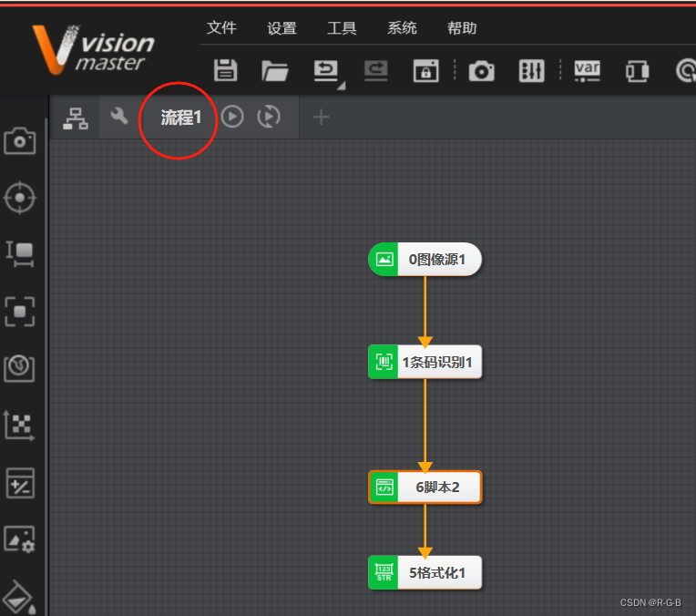Select the 1条码识别1 node
The width and height of the screenshot is (696, 616).
(x=425, y=362)
